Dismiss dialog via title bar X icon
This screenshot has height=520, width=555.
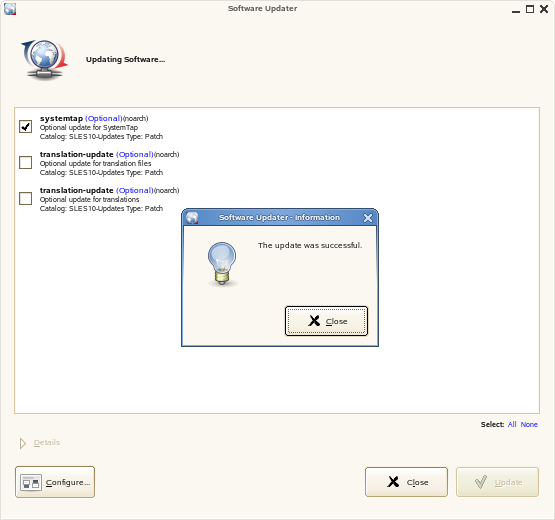click(368, 218)
